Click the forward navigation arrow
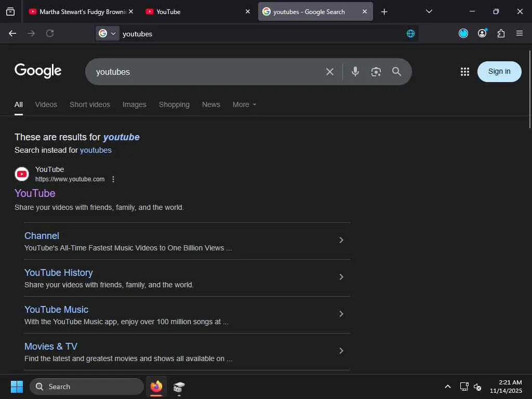Screen dimensions: 532x399 (31, 33)
